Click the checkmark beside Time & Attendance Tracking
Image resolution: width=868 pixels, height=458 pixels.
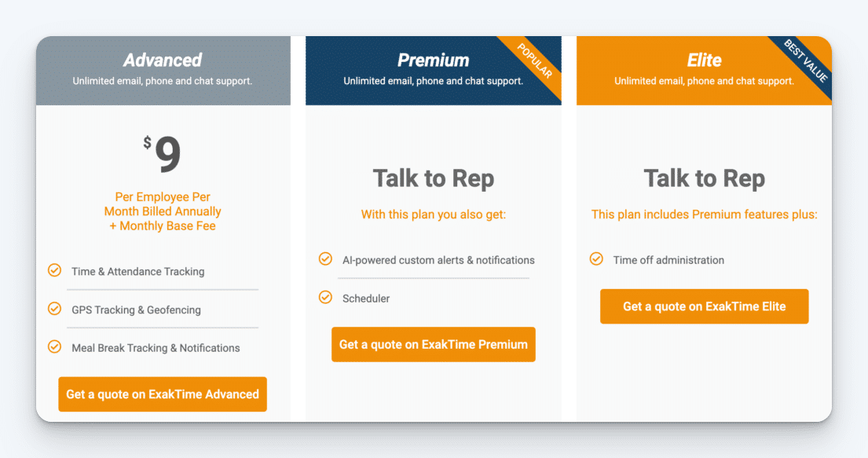point(54,270)
